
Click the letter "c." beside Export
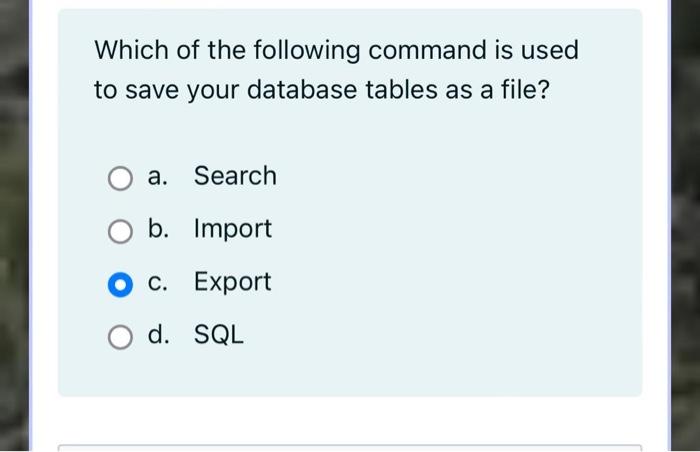(x=158, y=283)
